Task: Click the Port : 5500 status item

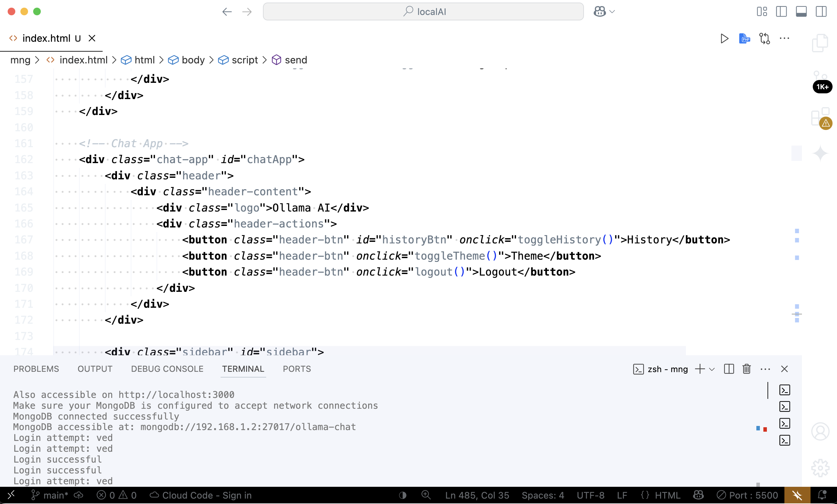Action: (x=747, y=495)
